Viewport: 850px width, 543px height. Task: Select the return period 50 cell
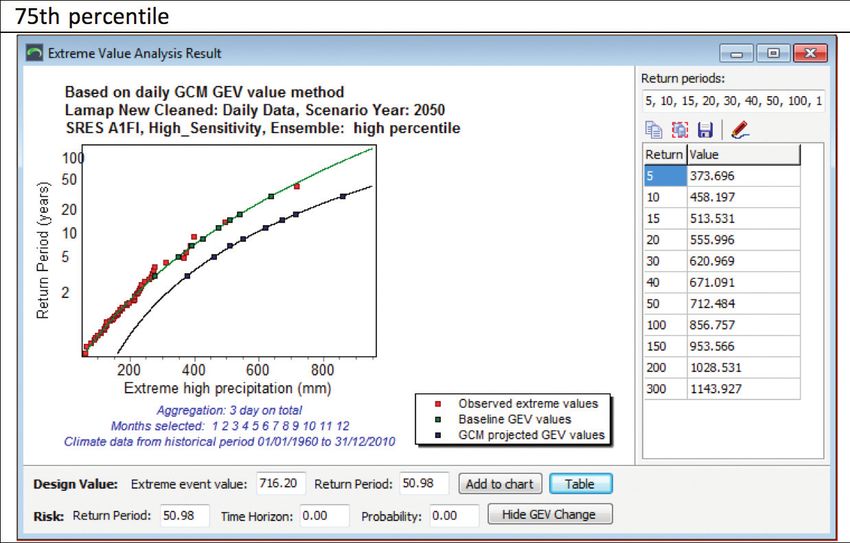click(665, 303)
